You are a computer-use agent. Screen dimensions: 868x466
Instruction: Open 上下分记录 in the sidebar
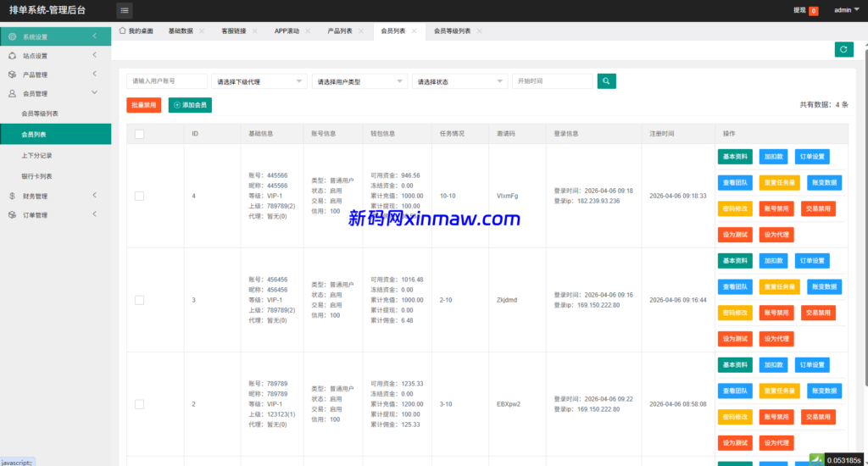pyautogui.click(x=55, y=156)
